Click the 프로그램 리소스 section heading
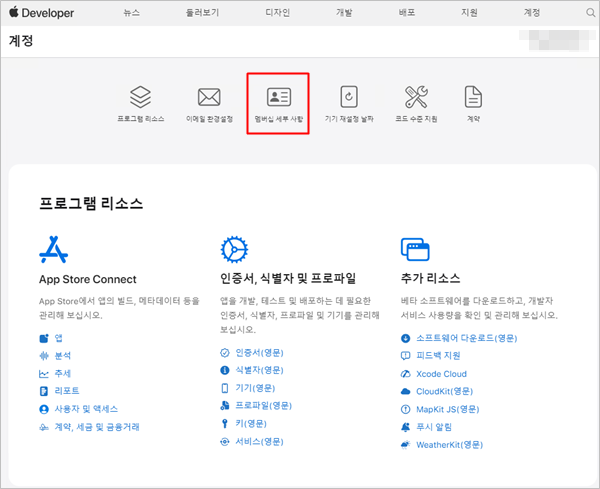Screen dimensions: 600x489 tap(91, 204)
